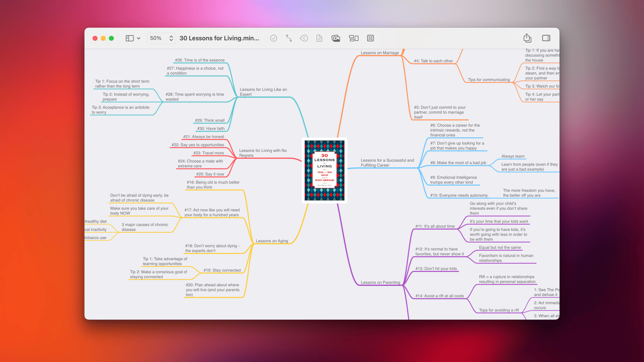Viewport: 644px width, 362px height.
Task: Select node #12: It's normal to have favorites
Action: pos(440,251)
